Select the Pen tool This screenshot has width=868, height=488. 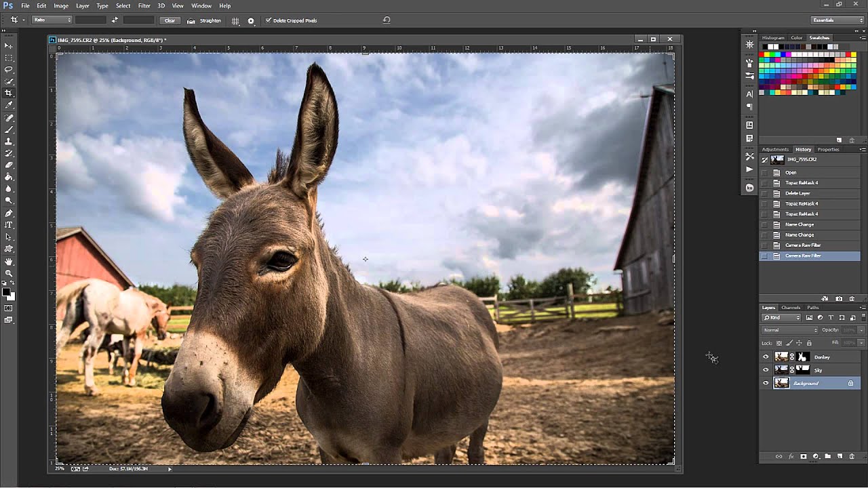click(9, 213)
